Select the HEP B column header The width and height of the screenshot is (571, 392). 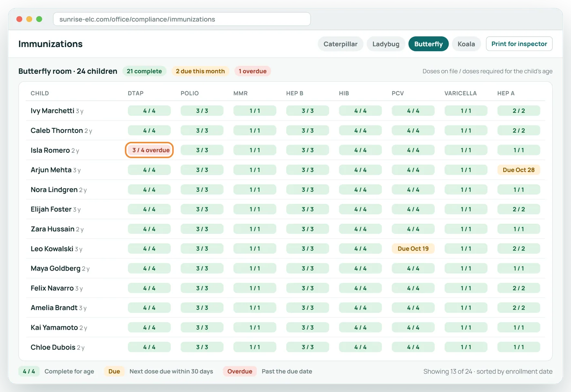point(294,93)
